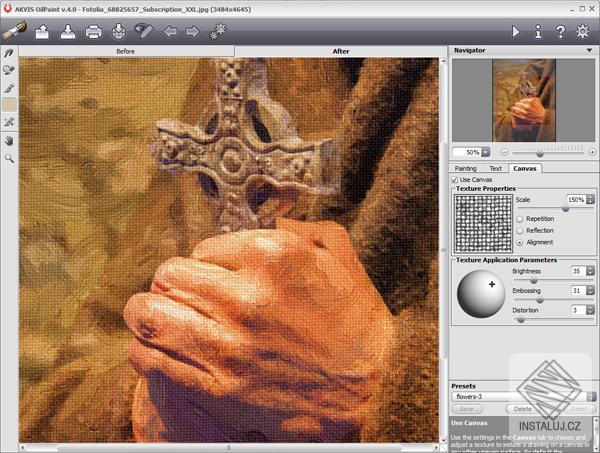Adjust Embossing stepper arrows
The width and height of the screenshot is (600, 453).
point(590,290)
